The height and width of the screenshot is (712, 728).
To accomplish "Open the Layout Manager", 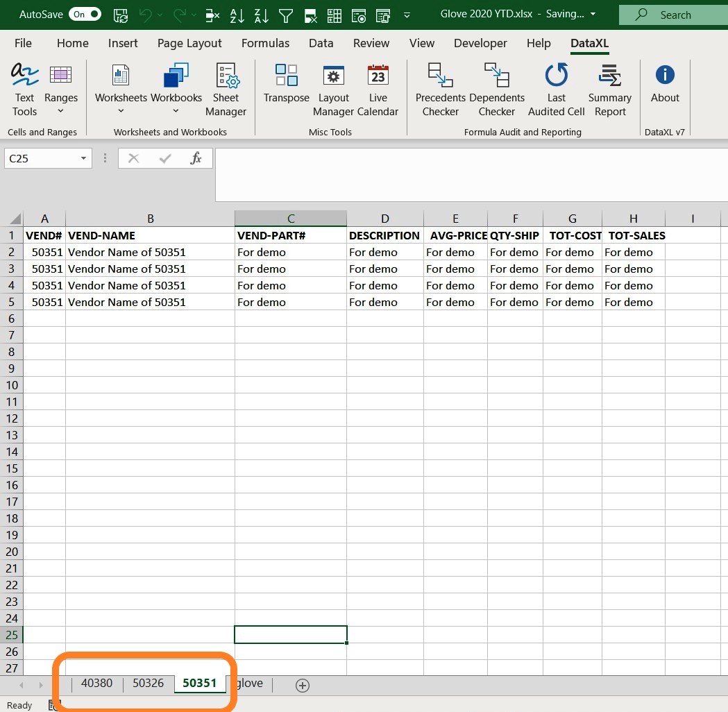I will click(334, 87).
